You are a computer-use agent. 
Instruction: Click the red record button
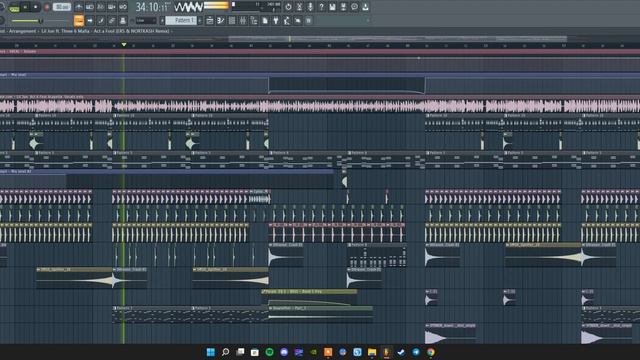click(x=47, y=7)
